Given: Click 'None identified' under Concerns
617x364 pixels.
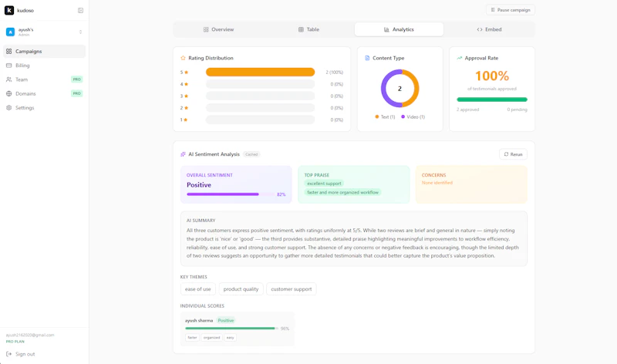Looking at the screenshot, I should click(x=437, y=183).
